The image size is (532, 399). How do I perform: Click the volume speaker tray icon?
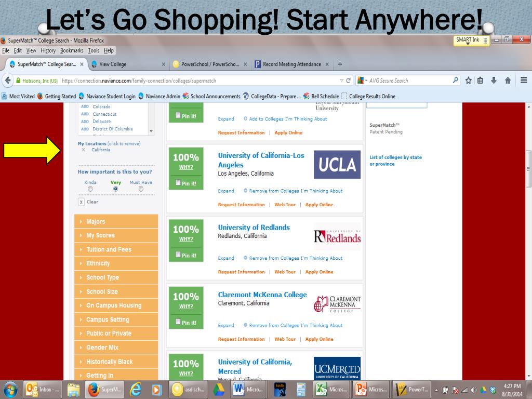[474, 390]
